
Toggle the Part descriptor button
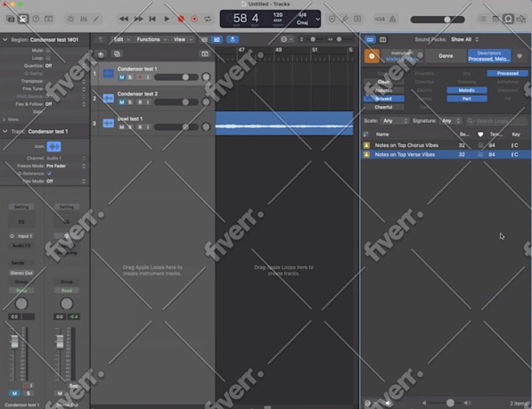[x=467, y=99]
